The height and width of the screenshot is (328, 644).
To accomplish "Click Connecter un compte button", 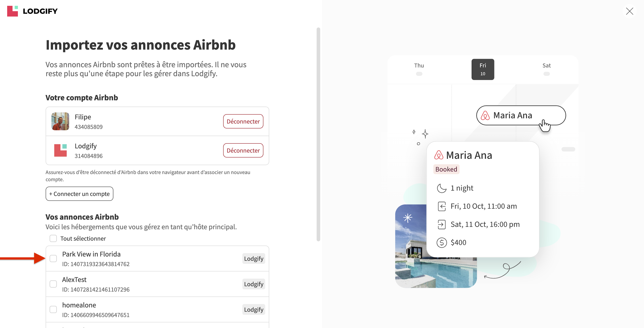I will coord(79,194).
